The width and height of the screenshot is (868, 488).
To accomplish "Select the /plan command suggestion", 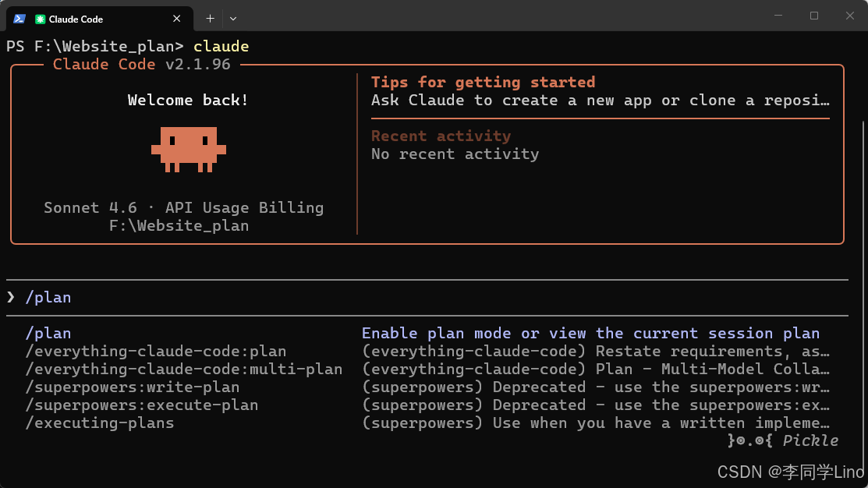I will tap(48, 334).
